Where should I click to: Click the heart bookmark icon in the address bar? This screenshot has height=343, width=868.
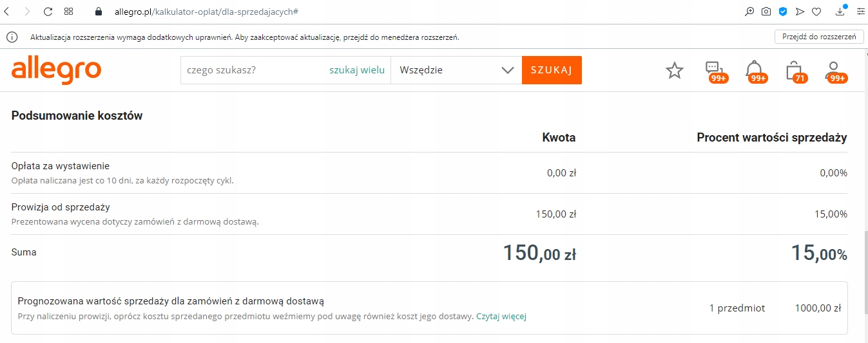tap(816, 12)
